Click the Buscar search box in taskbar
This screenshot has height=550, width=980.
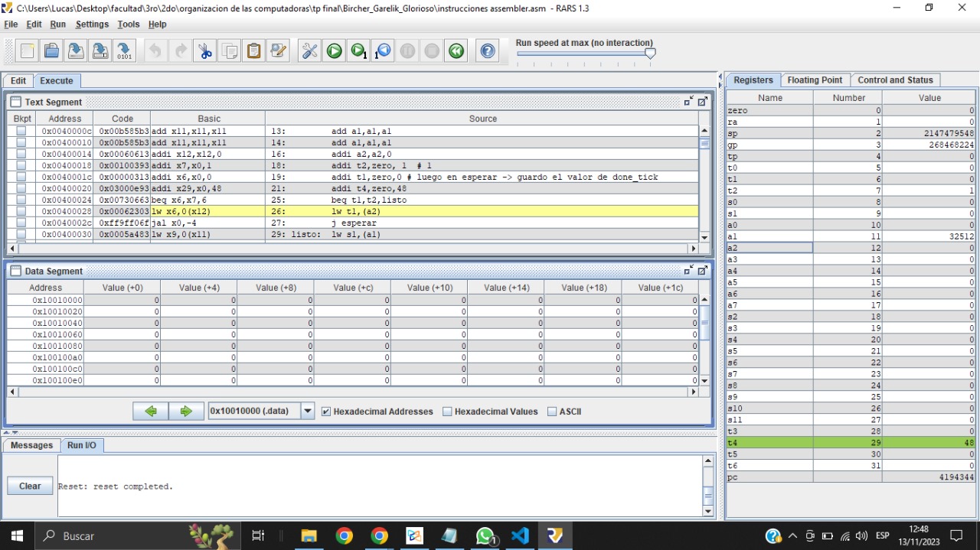[x=138, y=535]
